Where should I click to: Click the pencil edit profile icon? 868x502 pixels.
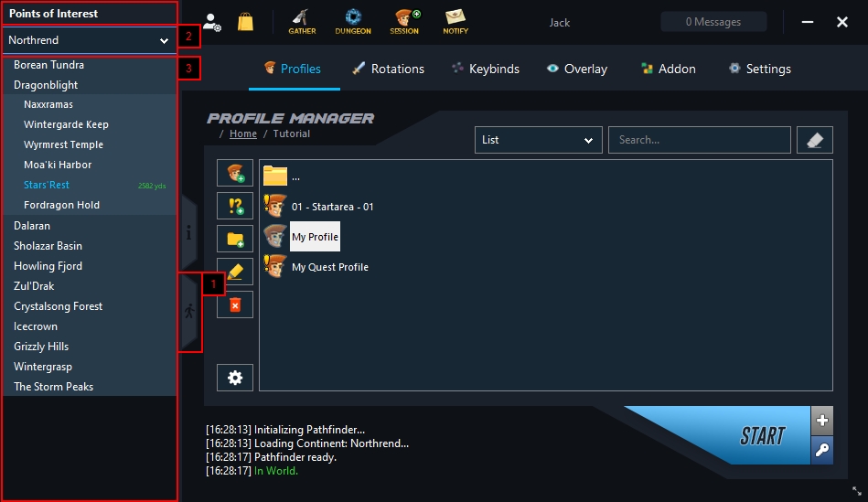(235, 272)
